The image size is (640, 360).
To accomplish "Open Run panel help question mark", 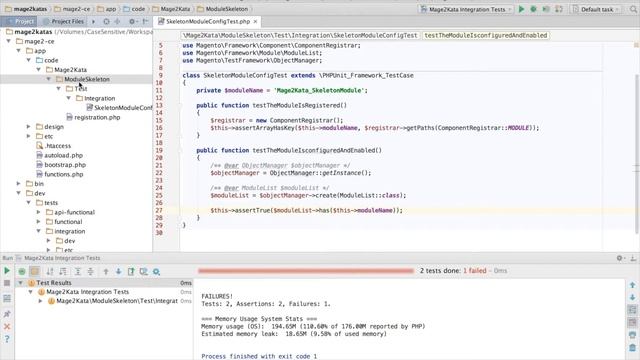I will (x=7, y=339).
